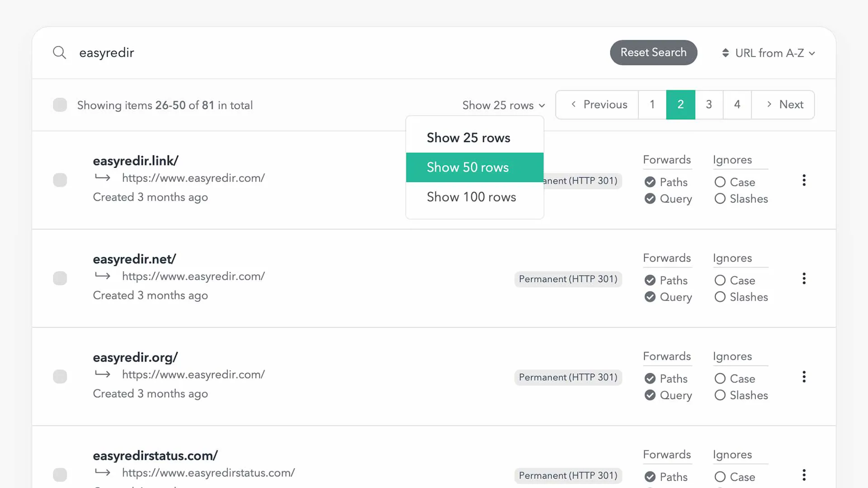Open target https://www.easyredirstatus.com/ link
The width and height of the screenshot is (868, 488).
208,473
